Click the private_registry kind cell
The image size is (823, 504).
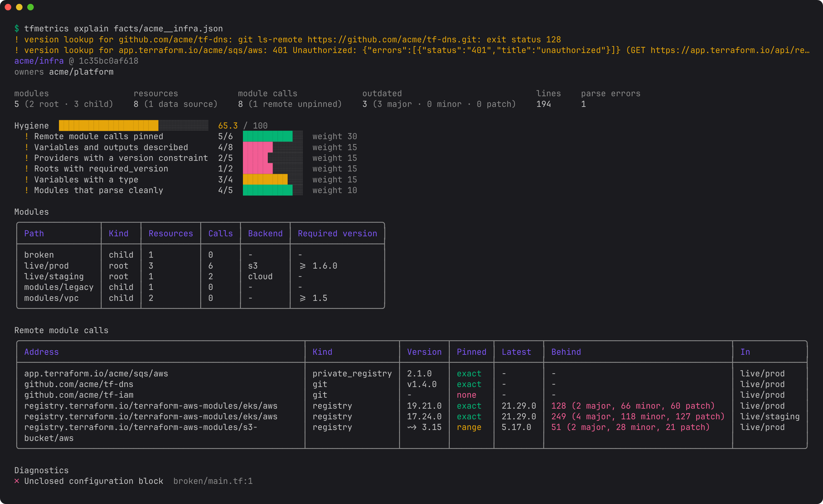352,373
